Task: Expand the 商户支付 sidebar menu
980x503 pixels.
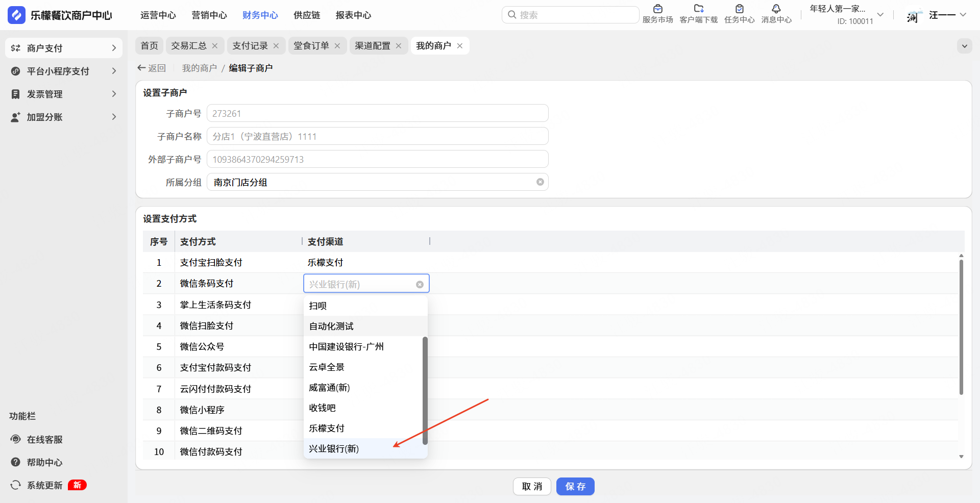Action: click(x=114, y=48)
